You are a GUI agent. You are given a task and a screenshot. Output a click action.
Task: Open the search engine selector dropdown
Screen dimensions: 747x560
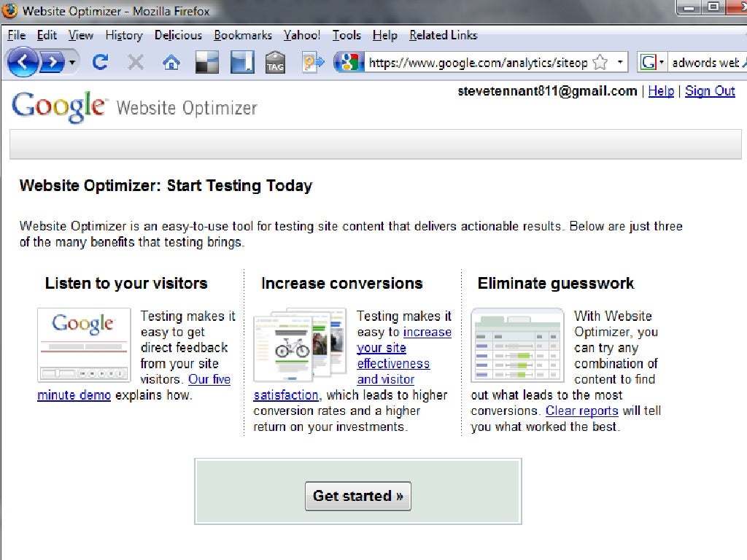point(651,63)
